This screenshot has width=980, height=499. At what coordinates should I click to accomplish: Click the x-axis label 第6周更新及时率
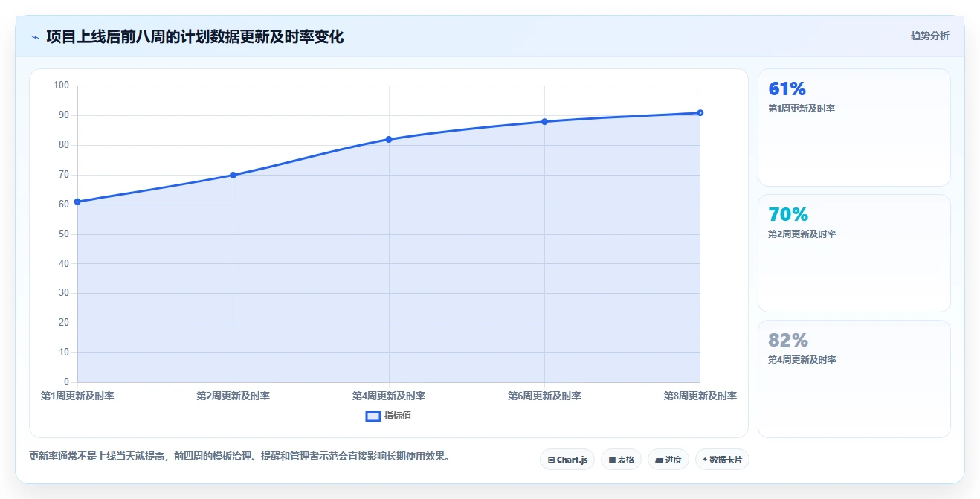pos(544,396)
